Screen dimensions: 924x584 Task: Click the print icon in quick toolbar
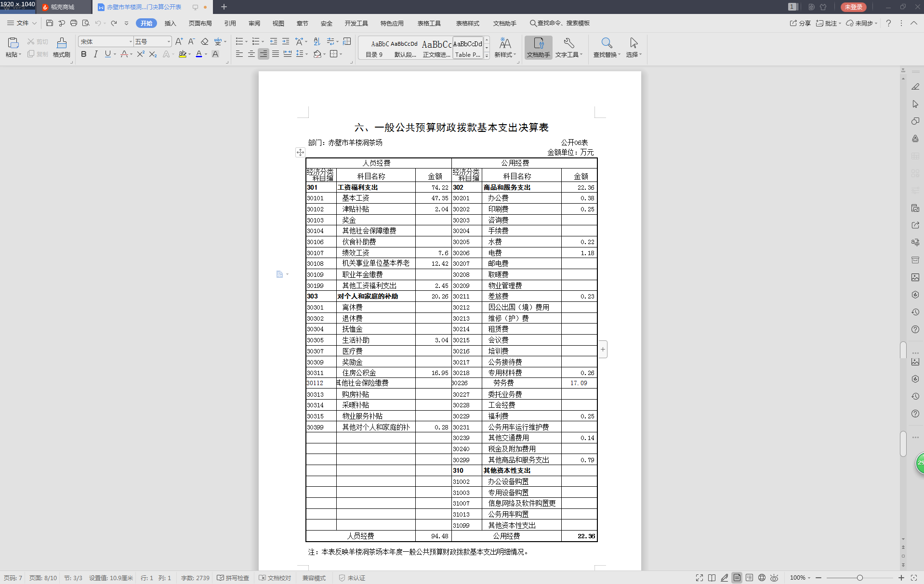(74, 23)
